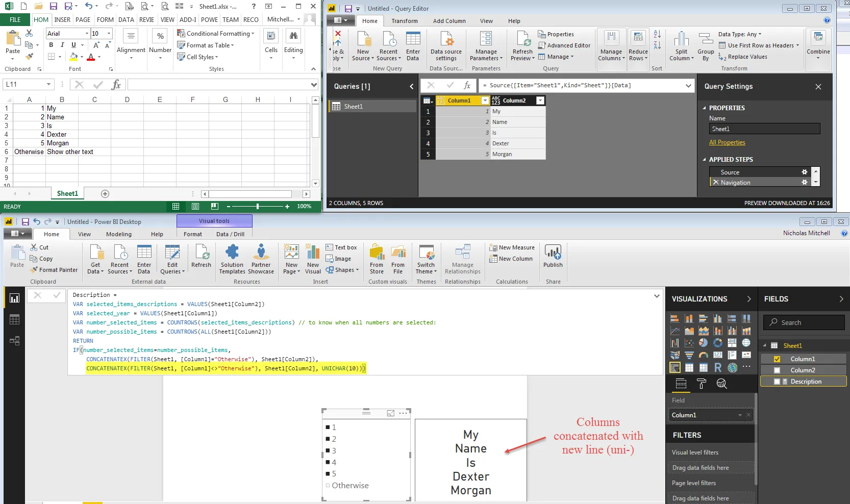This screenshot has height=504, width=850.
Task: Click Save in Excel quick access toolbar
Action: click(x=54, y=6)
